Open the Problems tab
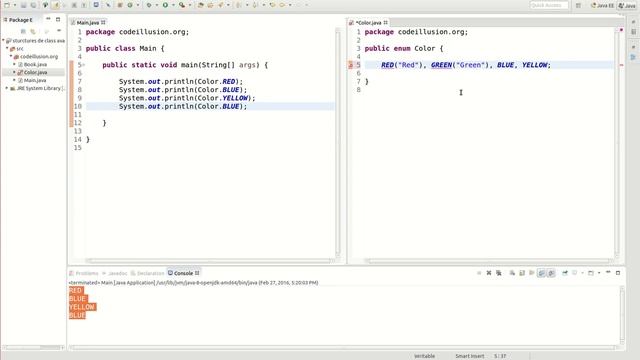This screenshot has height=360, width=640. point(84,273)
